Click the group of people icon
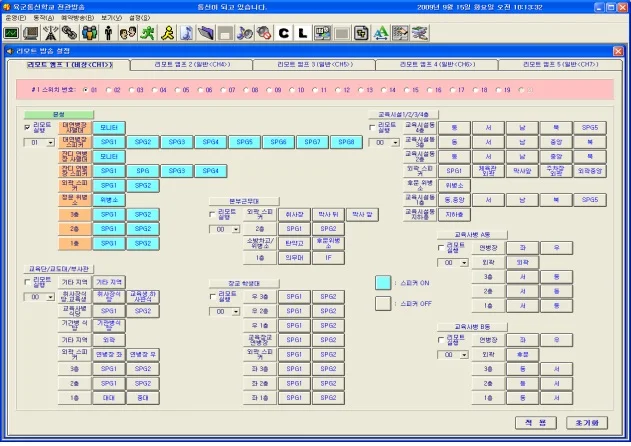The width and height of the screenshot is (631, 446). (89, 33)
